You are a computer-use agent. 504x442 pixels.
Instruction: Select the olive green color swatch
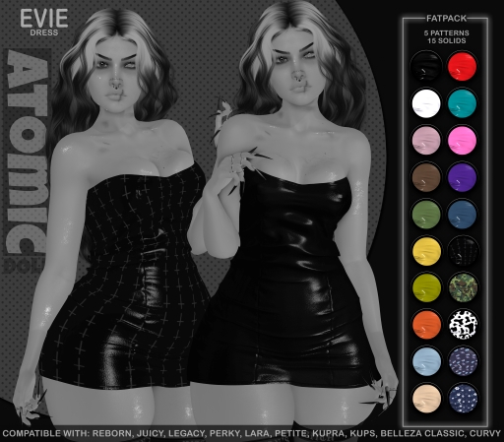click(x=426, y=215)
